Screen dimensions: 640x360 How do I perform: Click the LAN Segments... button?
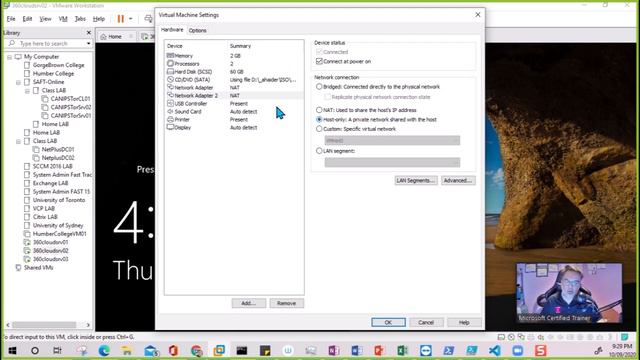click(x=416, y=180)
